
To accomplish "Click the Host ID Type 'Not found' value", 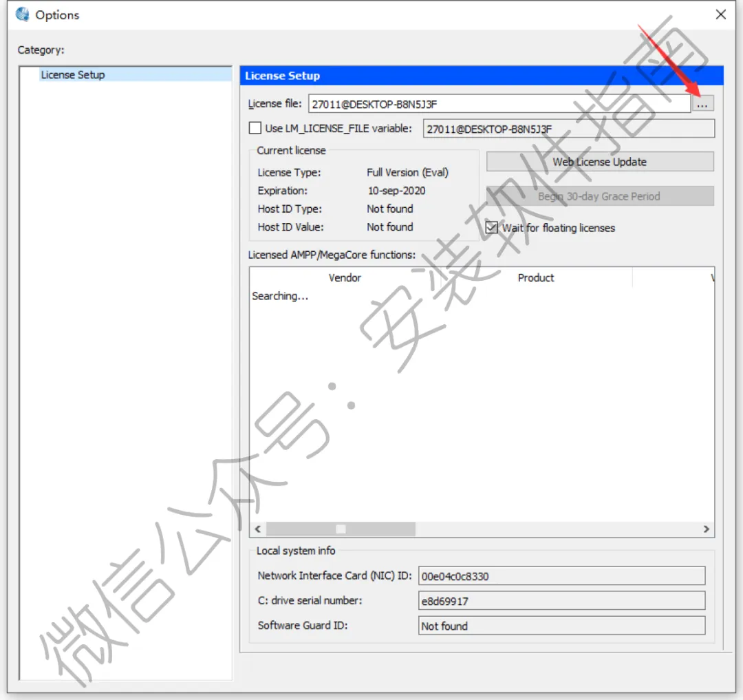I will [x=390, y=209].
